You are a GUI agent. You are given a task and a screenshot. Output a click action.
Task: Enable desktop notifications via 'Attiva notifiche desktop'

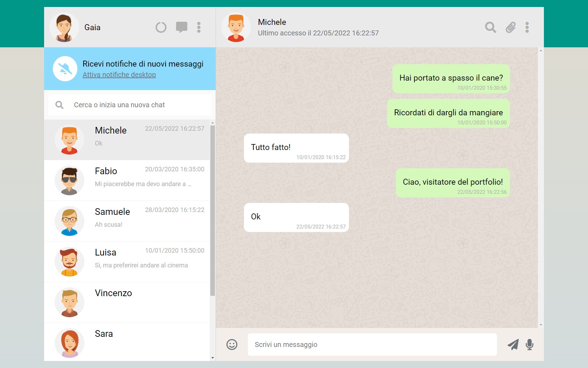(x=119, y=75)
